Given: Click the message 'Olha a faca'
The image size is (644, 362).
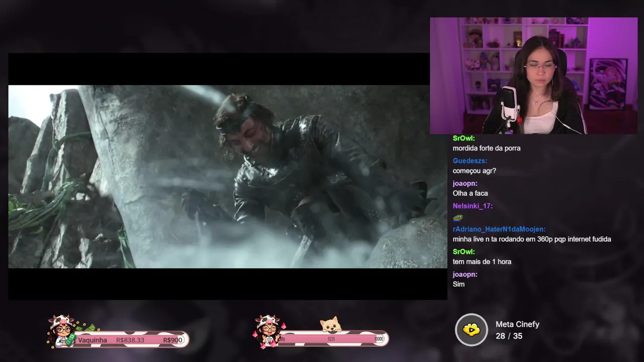Looking at the screenshot, I should pyautogui.click(x=470, y=194).
